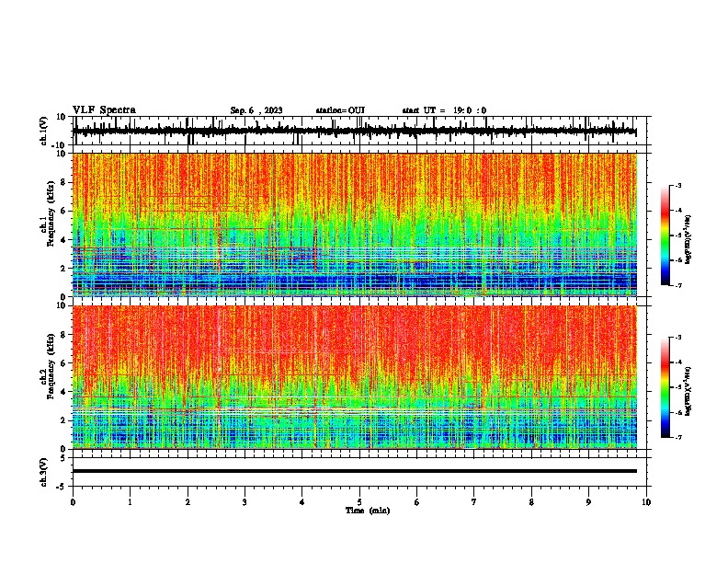
Task: Click time axis tick label "2"
Action: coord(188,502)
